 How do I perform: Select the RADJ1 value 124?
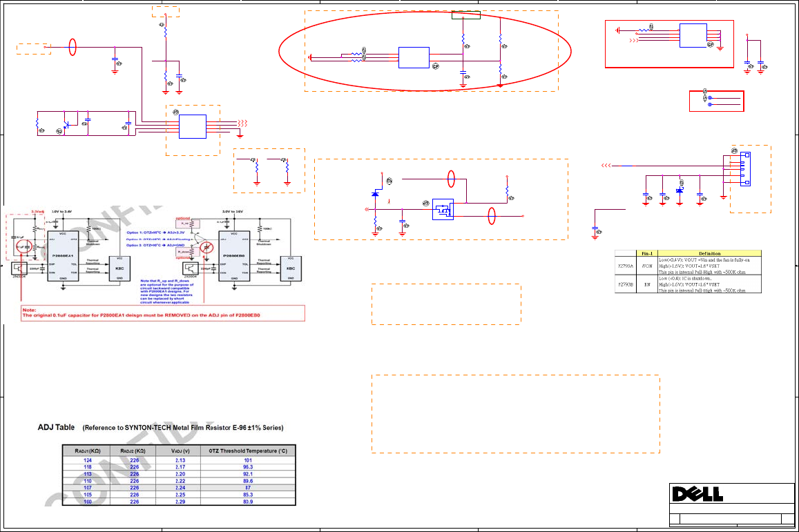pyautogui.click(x=88, y=460)
